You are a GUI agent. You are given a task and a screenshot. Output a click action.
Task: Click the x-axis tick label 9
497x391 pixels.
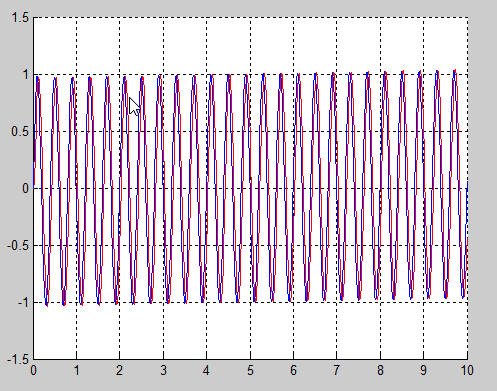(x=423, y=370)
